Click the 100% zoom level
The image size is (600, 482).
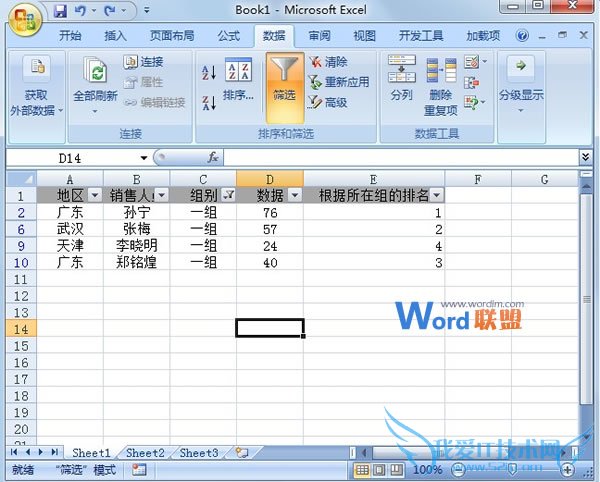click(427, 469)
